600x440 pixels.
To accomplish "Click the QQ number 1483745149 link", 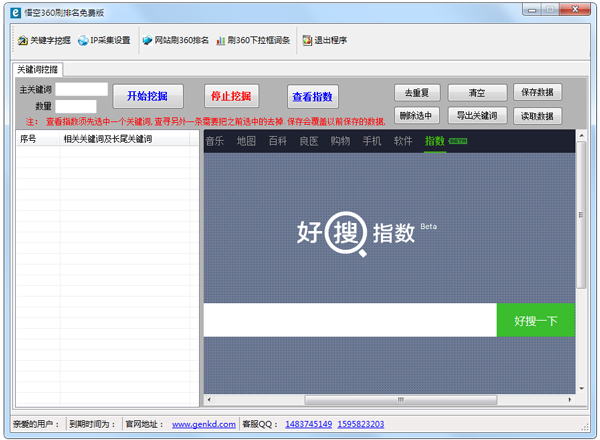I will (x=308, y=424).
